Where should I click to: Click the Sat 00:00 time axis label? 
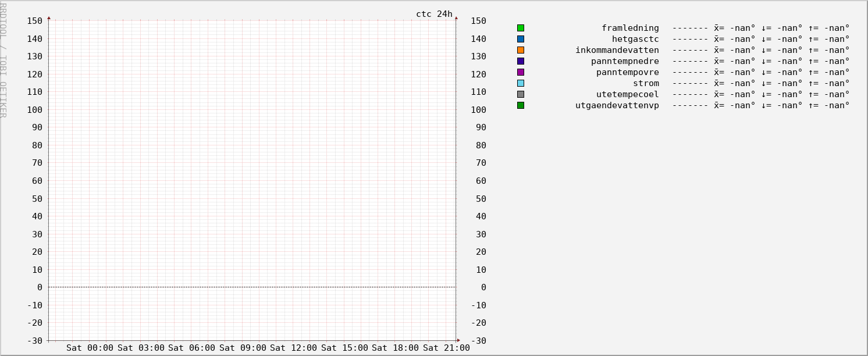tap(90, 348)
